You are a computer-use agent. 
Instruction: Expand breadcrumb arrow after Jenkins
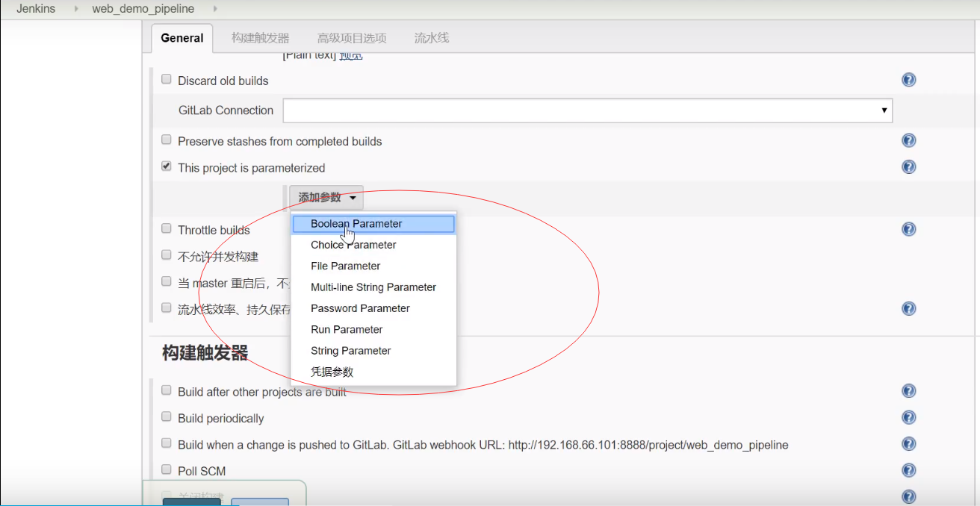[75, 9]
